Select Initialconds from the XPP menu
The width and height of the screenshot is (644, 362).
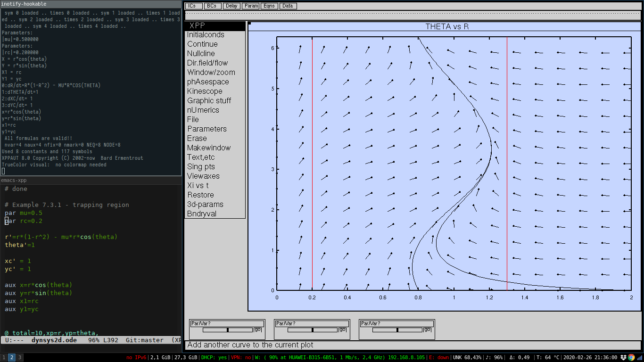tap(215, 35)
